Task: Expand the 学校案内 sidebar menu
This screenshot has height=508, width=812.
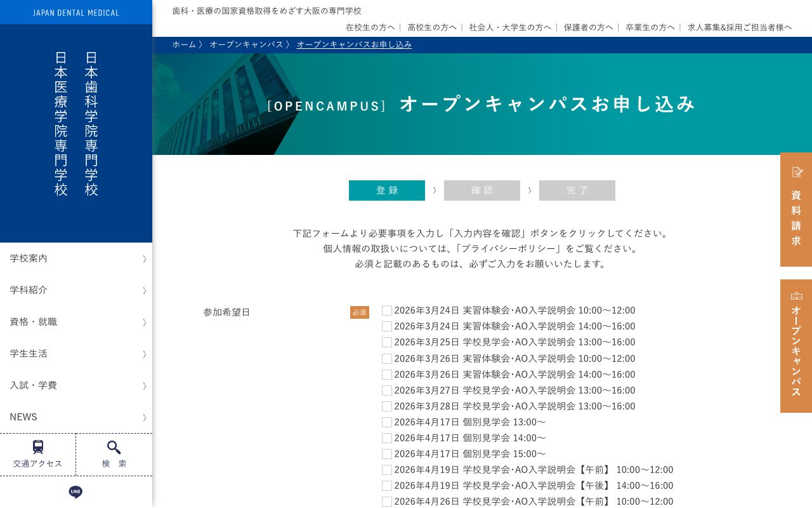Action: click(76, 258)
